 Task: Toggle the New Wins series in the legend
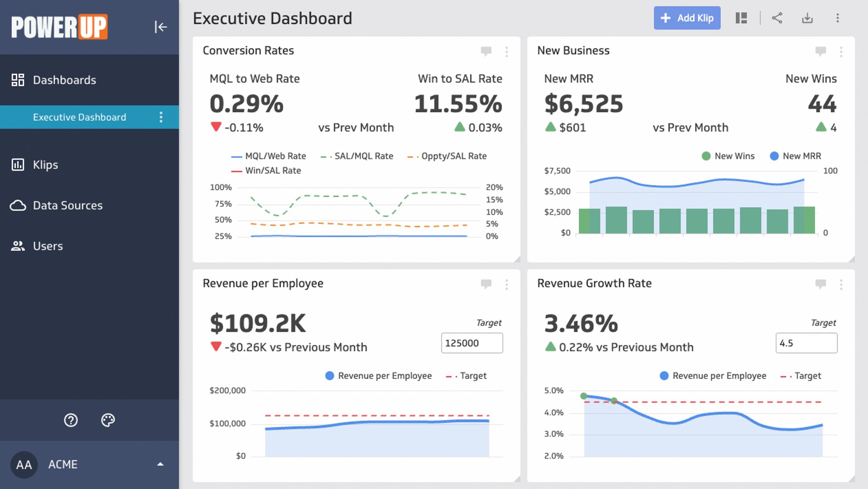tap(728, 156)
